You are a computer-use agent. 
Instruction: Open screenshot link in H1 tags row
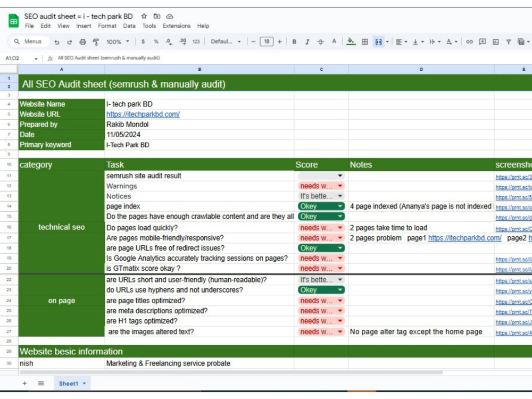513,322
